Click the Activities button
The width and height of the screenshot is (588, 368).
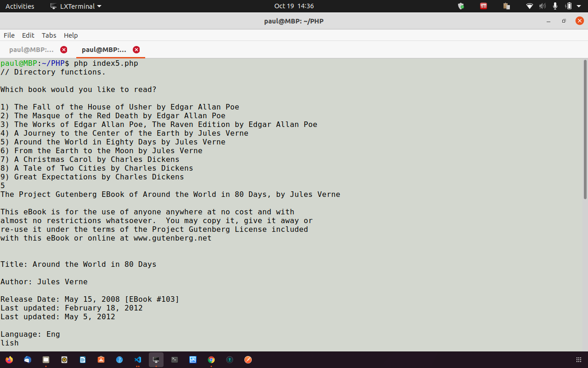coord(20,6)
